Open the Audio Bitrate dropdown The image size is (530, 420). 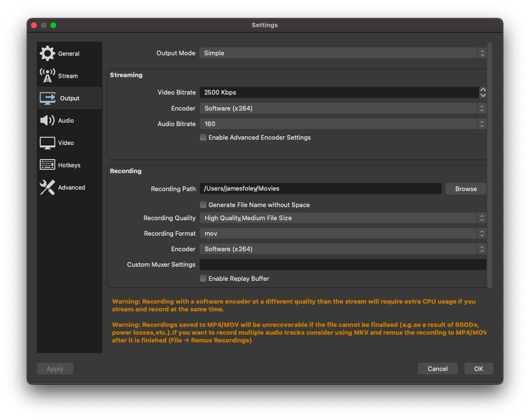click(342, 124)
